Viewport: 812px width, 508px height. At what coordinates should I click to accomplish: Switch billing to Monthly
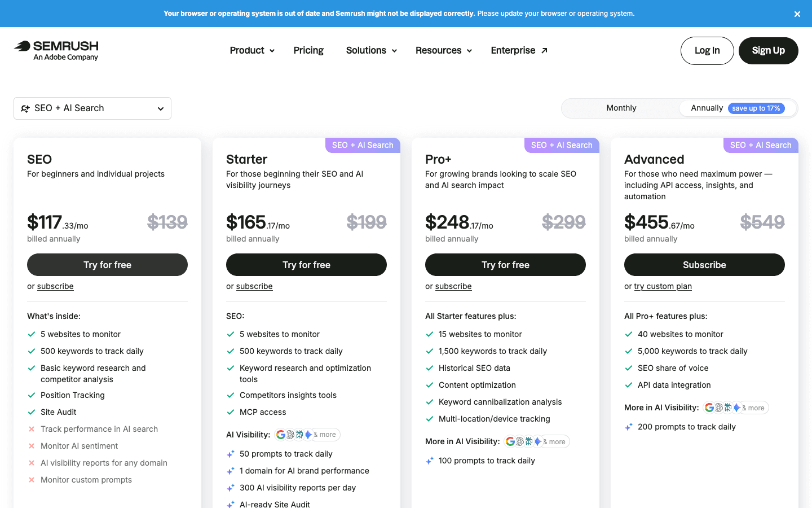621,108
